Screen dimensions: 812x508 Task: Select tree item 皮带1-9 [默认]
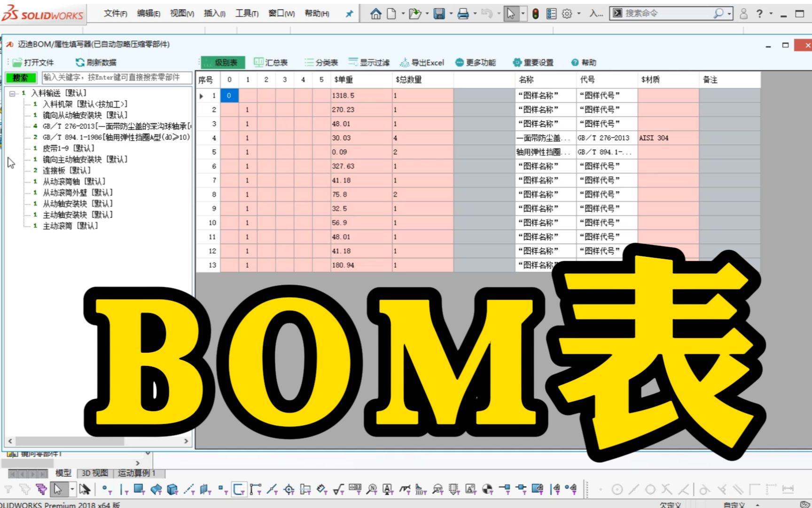click(69, 148)
